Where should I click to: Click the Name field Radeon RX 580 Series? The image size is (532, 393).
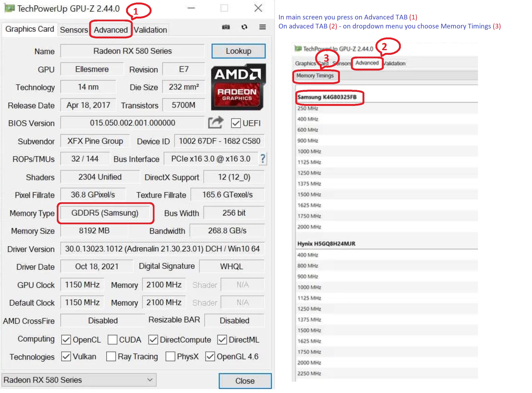pyautogui.click(x=133, y=51)
